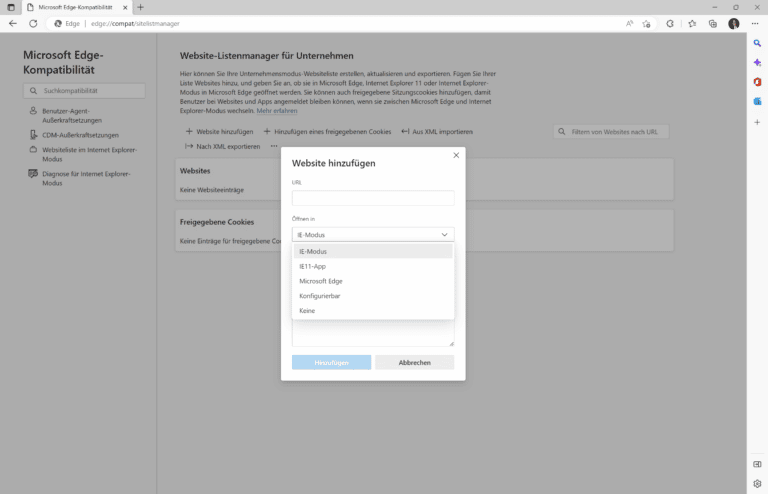This screenshot has width=768, height=494.
Task: Open the tab actions menu icon
Action: [x=11, y=7]
